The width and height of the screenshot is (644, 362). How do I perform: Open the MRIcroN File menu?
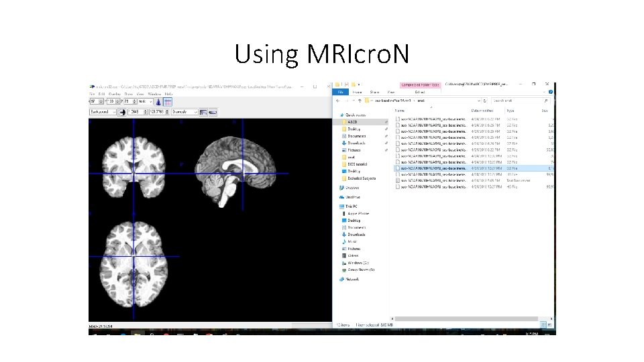[92, 94]
